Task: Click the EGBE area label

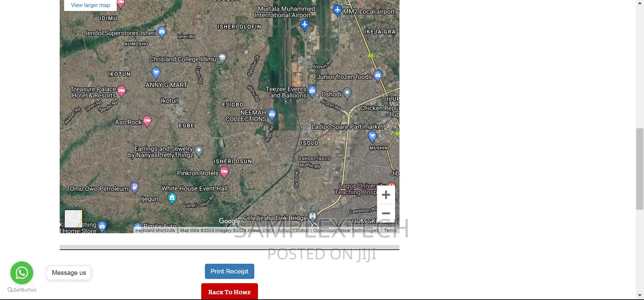Action: tap(186, 126)
